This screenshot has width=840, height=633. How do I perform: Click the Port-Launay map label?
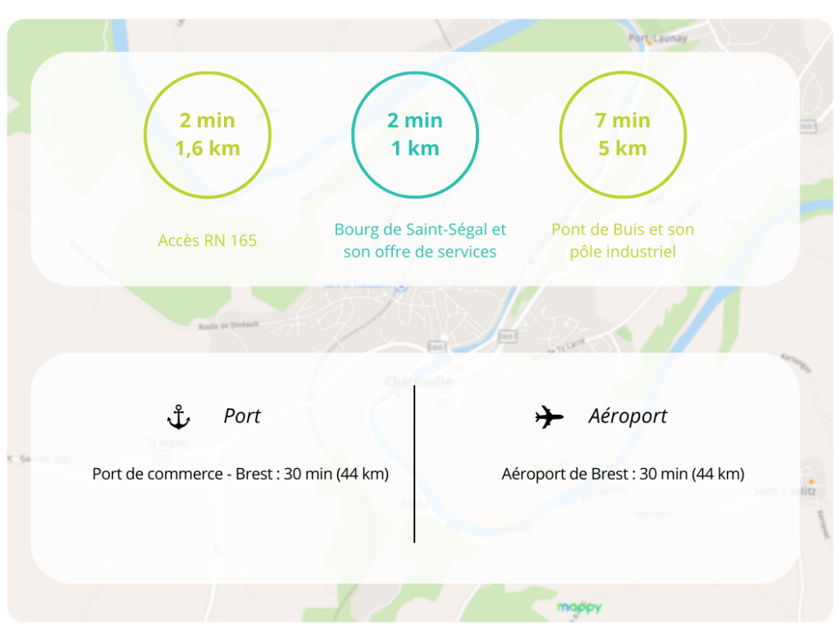[x=657, y=38]
